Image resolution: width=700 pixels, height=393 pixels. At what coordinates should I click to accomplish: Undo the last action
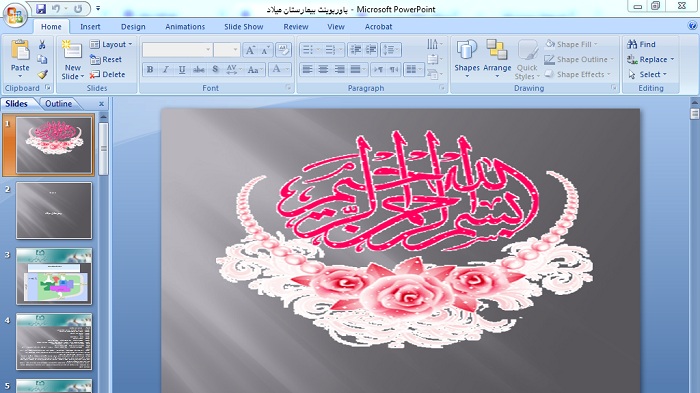[x=56, y=8]
